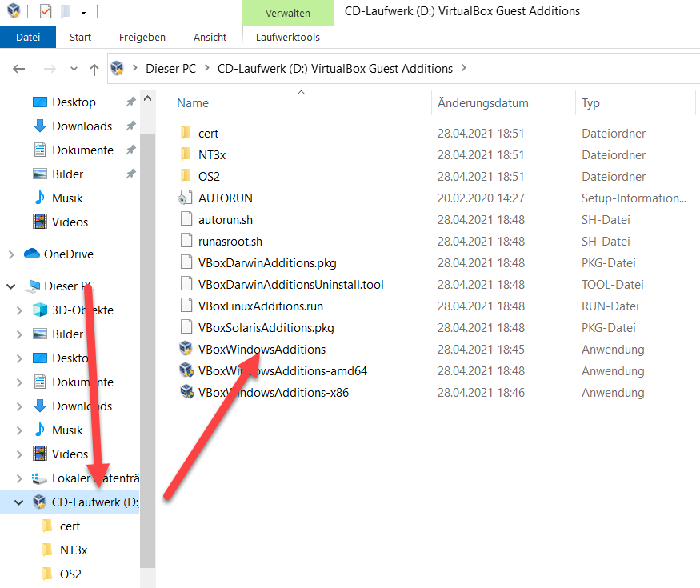Open OS2 subfolder in navigation tree
Image resolution: width=700 pixels, height=588 pixels.
click(x=70, y=574)
